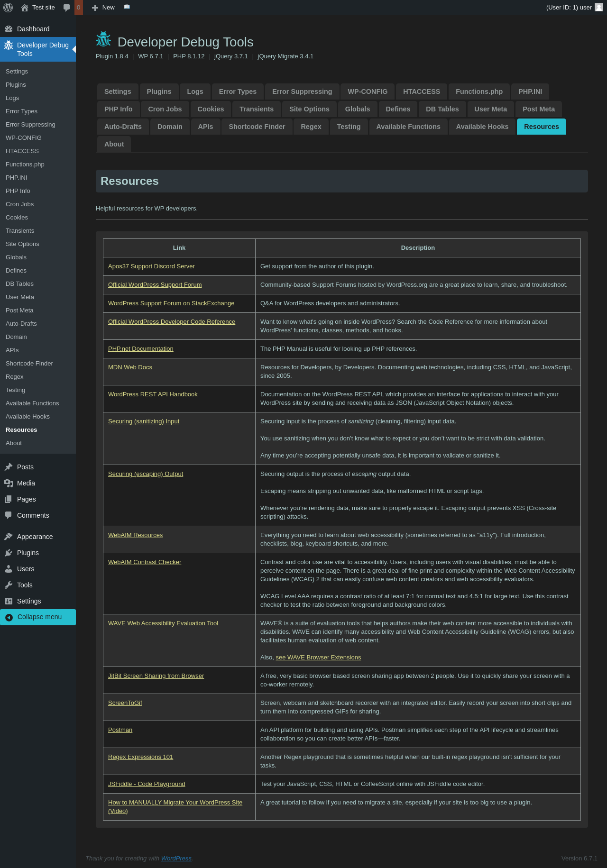Click the 'Link' table column header

pyautogui.click(x=179, y=248)
